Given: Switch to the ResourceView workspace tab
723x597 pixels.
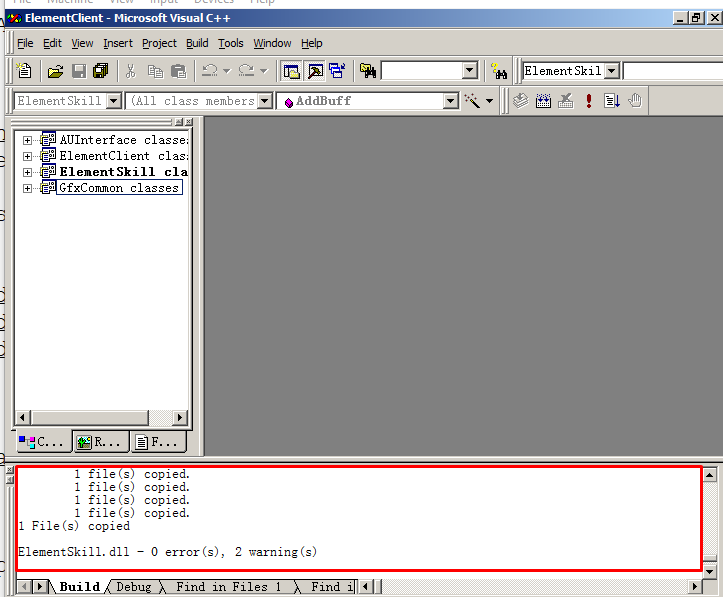Looking at the screenshot, I should click(101, 442).
